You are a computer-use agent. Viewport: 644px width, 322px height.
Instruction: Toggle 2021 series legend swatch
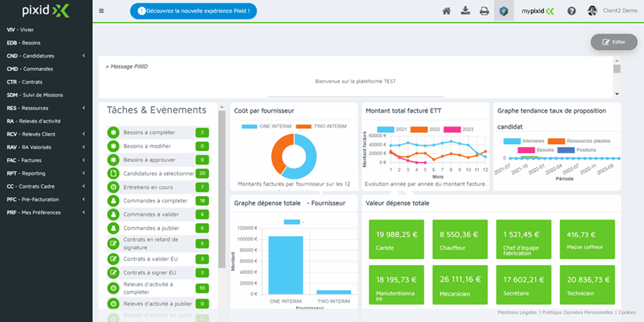click(x=386, y=129)
